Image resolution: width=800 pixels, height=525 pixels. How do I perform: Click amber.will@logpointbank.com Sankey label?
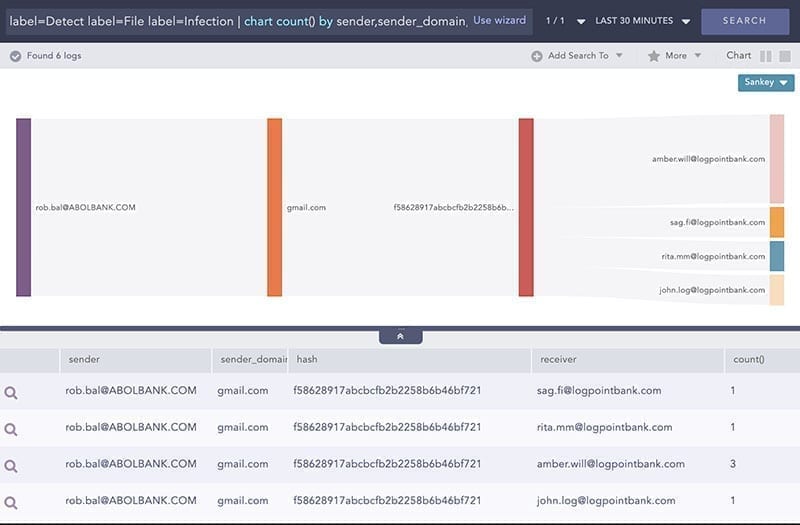tap(708, 159)
